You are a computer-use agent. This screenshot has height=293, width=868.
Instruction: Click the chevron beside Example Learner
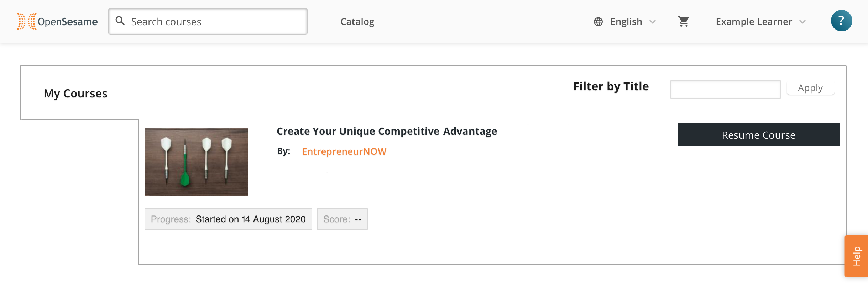click(802, 22)
